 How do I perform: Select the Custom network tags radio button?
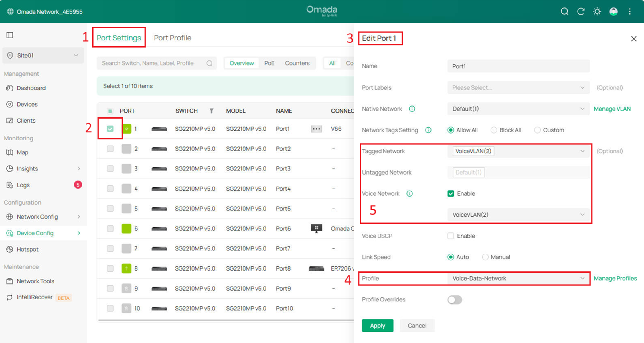537,130
